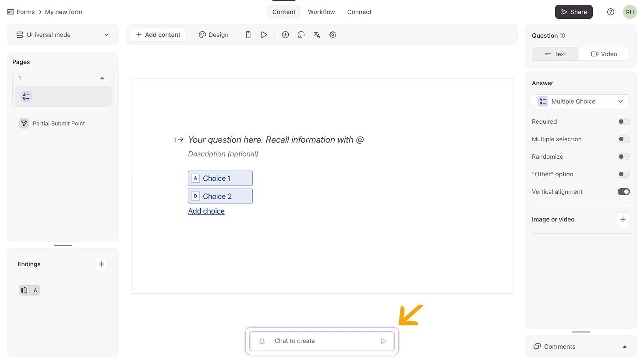Enable the Required toggle
The width and height of the screenshot is (644, 364).
coord(623,121)
